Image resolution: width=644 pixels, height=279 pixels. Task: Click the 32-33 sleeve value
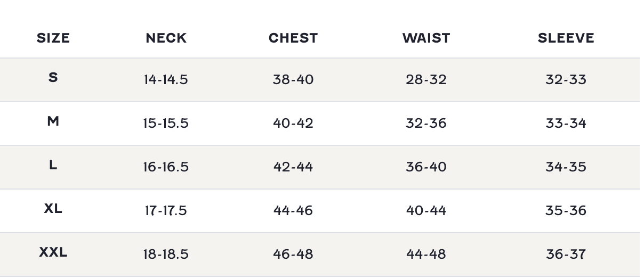point(566,80)
